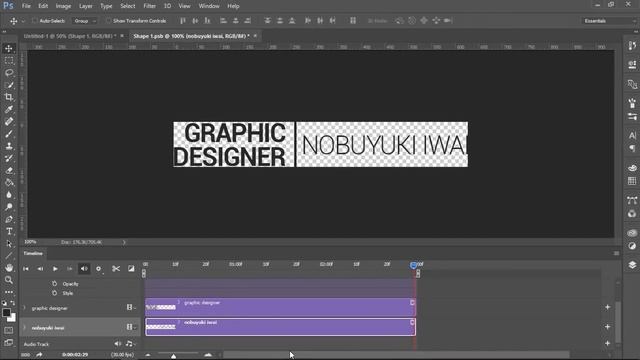Click the render video arrow icon
640x360 pixels.
(39, 355)
